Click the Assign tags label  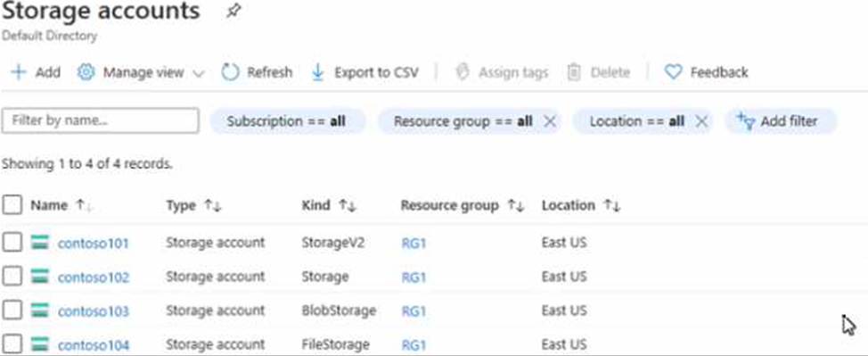point(513,72)
